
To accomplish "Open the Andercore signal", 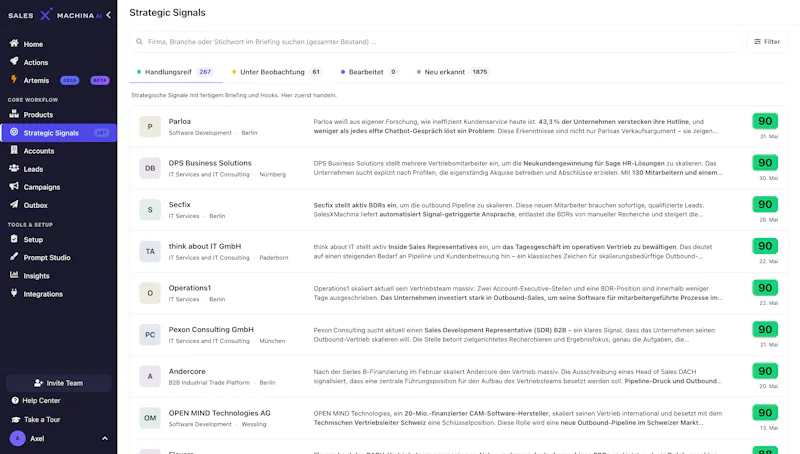I will tap(459, 376).
